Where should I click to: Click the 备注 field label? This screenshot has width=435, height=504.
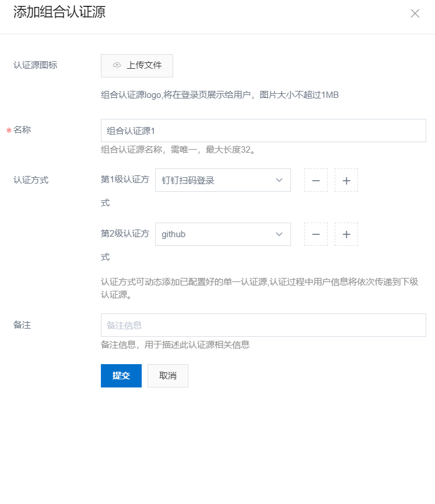[x=22, y=325]
